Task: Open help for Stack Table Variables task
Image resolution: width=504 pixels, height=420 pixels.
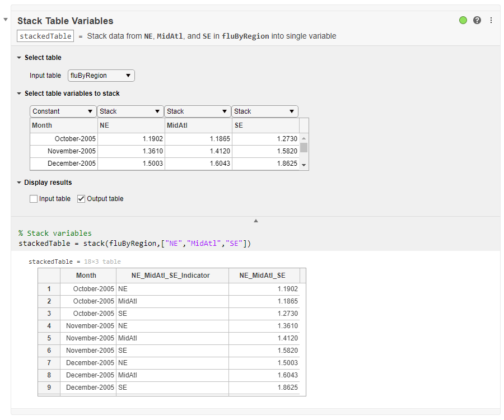Action: pyautogui.click(x=477, y=20)
